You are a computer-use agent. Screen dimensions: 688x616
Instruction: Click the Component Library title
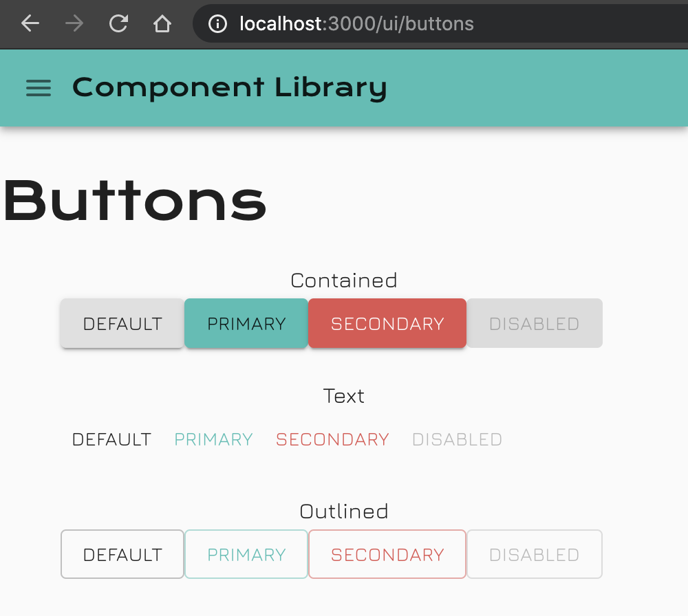coord(230,88)
